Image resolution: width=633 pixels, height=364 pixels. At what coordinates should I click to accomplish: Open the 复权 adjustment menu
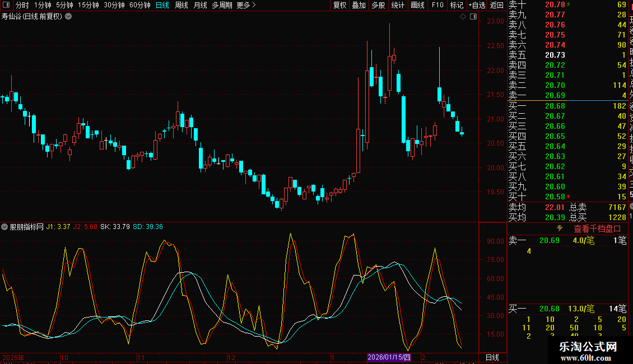pyautogui.click(x=339, y=5)
